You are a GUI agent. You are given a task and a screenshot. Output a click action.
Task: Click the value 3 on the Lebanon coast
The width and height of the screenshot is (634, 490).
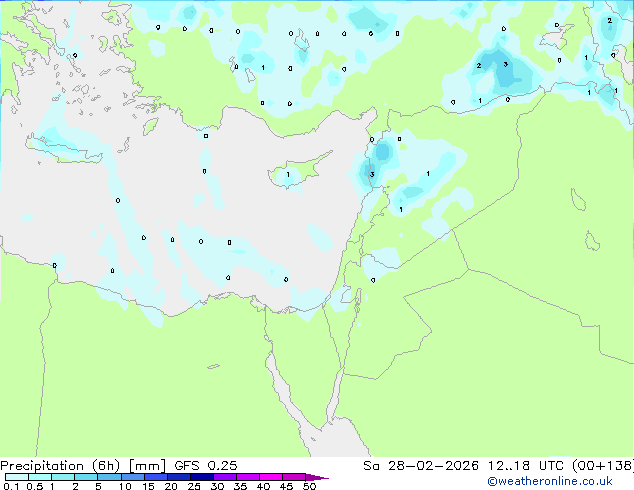(372, 175)
